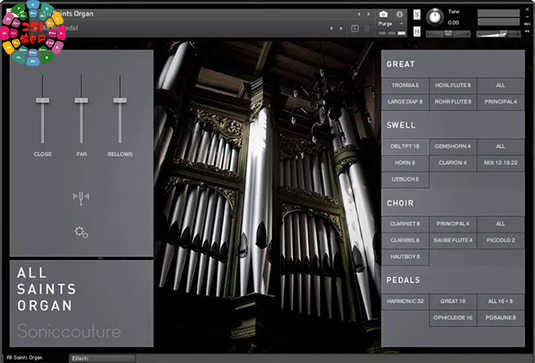Viewport: 535px width, 363px height.
Task: Click the instrument volume slider at top right
Action: (x=498, y=34)
